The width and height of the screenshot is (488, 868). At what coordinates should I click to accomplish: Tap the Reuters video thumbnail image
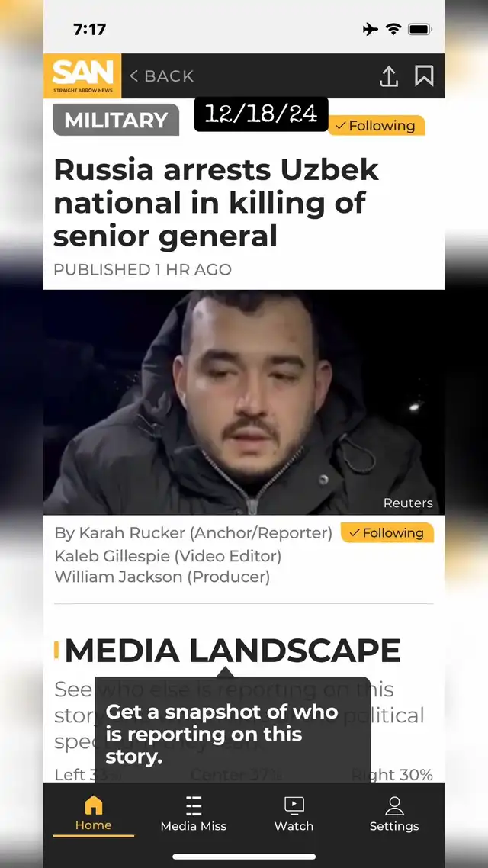point(244,403)
